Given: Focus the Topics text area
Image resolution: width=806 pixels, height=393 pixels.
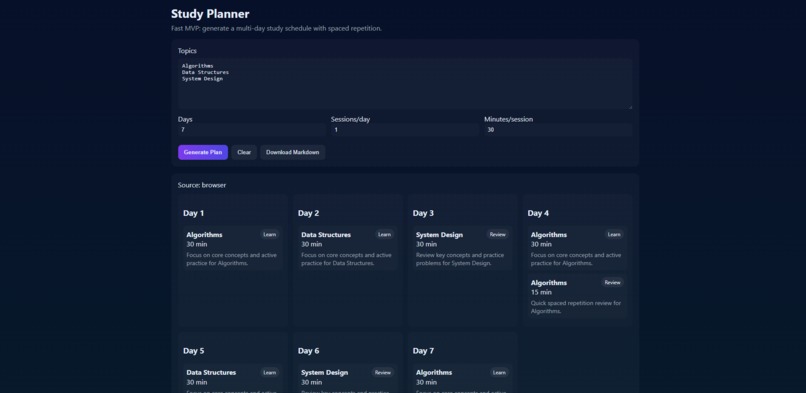Looking at the screenshot, I should coord(405,84).
